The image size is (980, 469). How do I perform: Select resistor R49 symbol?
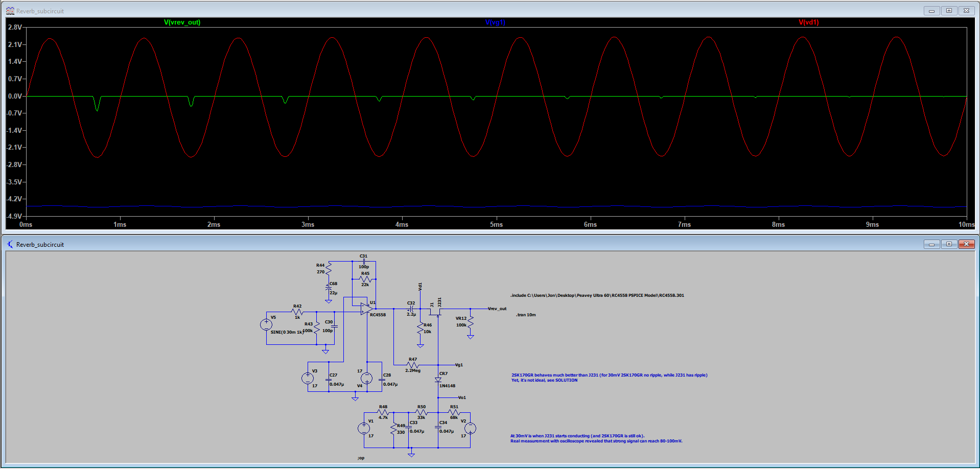click(393, 429)
